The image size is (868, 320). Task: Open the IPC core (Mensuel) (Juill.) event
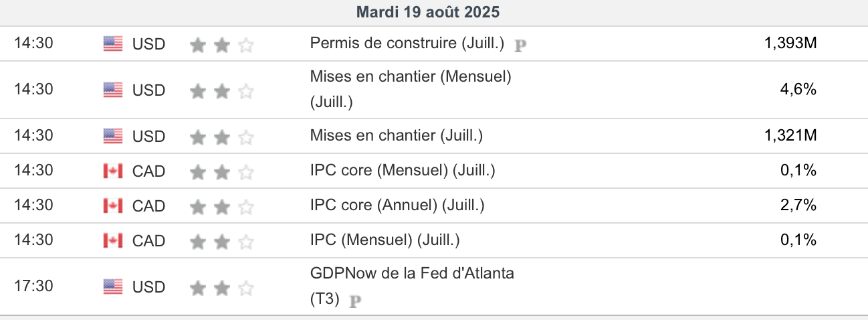403,171
